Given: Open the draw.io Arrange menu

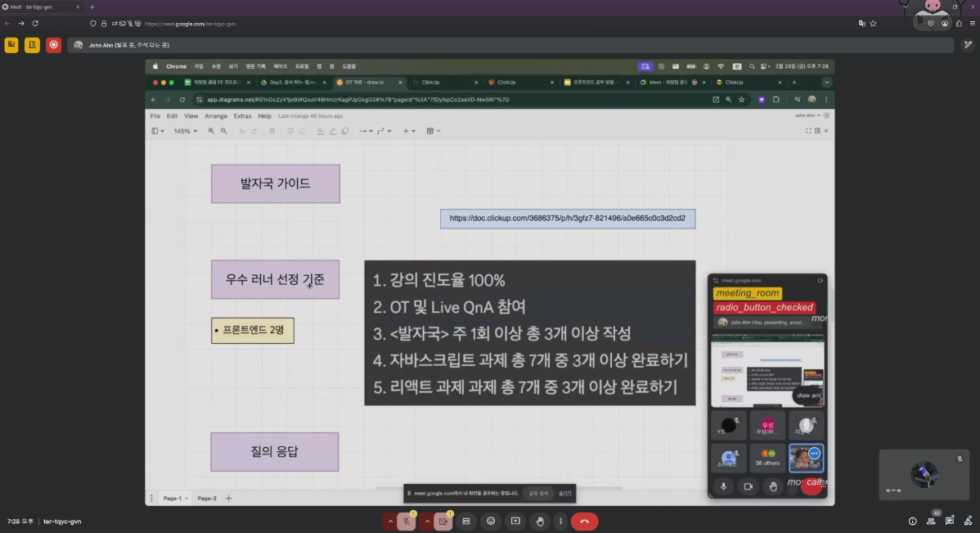Looking at the screenshot, I should coord(216,115).
